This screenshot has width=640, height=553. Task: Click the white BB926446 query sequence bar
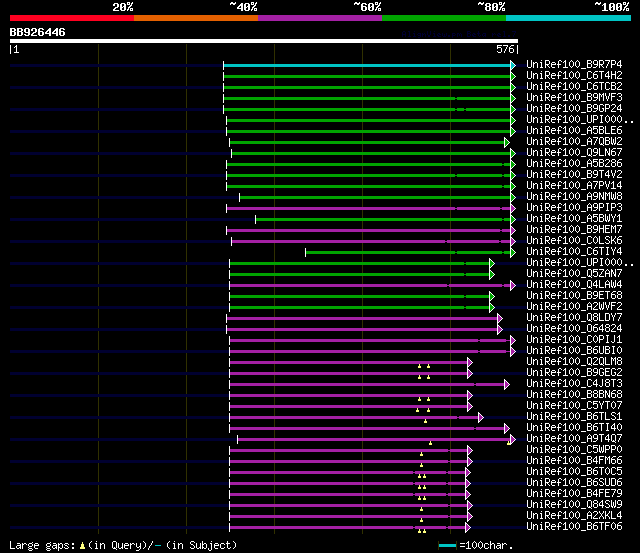(x=264, y=41)
